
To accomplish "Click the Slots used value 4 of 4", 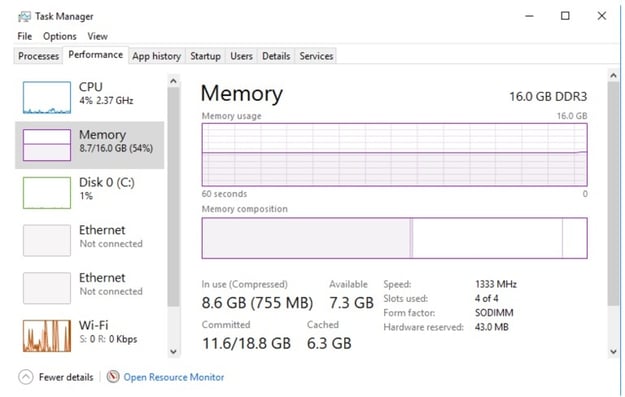I will (x=486, y=299).
